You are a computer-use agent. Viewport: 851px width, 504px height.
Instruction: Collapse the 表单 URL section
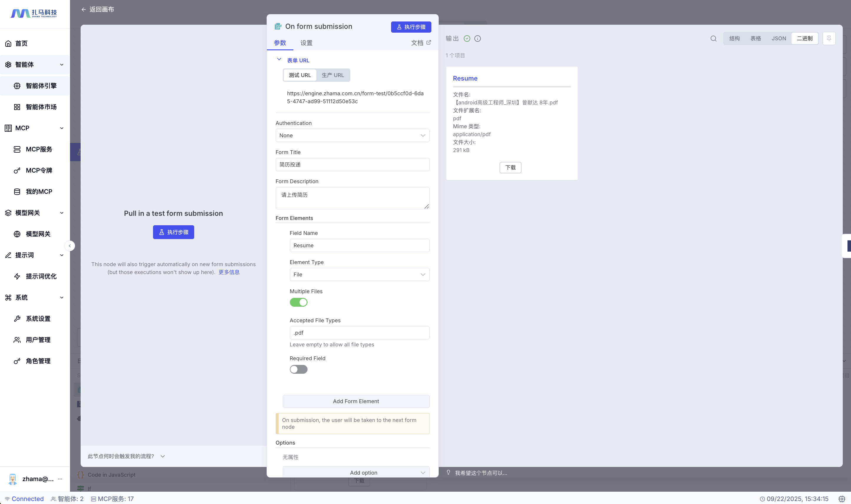pyautogui.click(x=279, y=59)
